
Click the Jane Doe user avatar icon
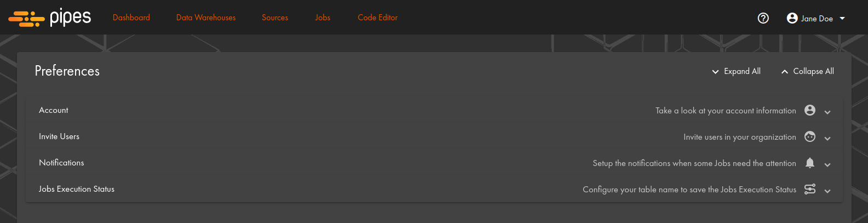[x=792, y=18]
